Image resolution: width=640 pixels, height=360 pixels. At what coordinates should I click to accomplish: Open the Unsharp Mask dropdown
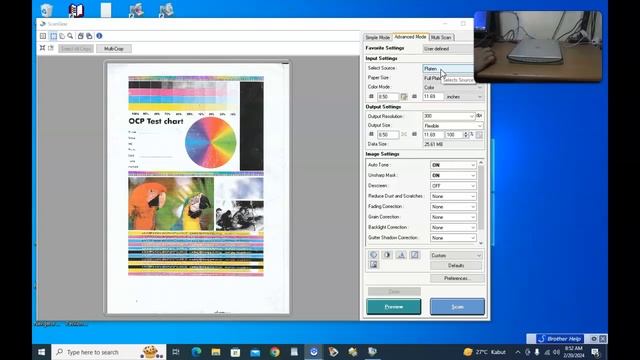453,176
